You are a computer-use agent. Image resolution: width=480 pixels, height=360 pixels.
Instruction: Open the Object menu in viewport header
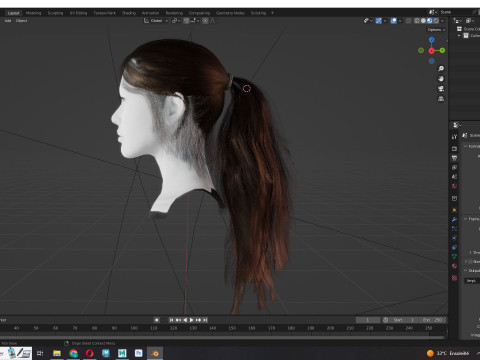(21, 21)
